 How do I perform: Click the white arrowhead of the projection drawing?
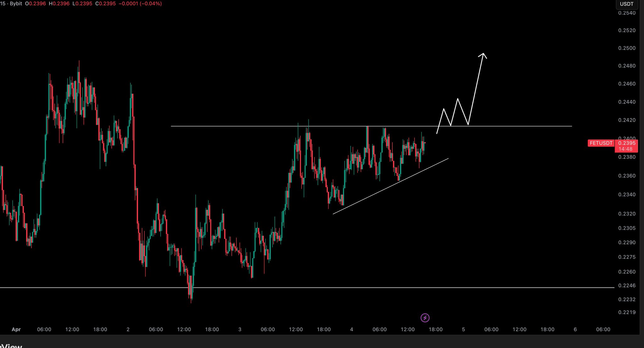click(483, 55)
